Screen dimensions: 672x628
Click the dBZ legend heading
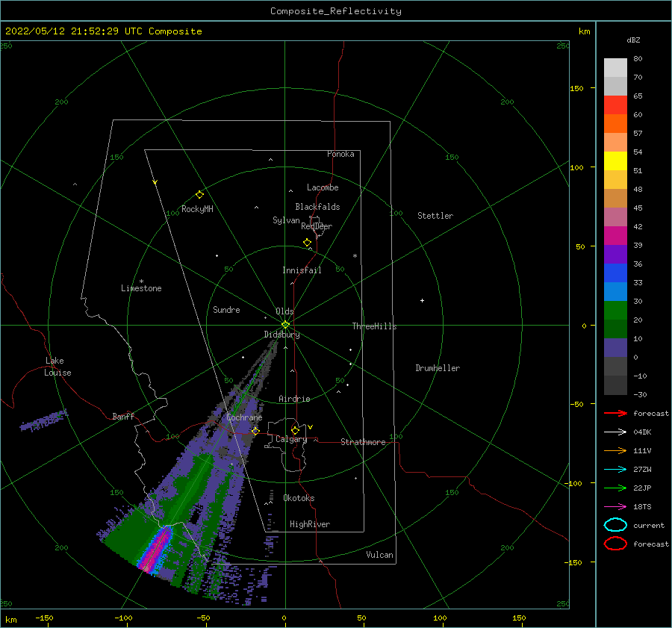633,40
